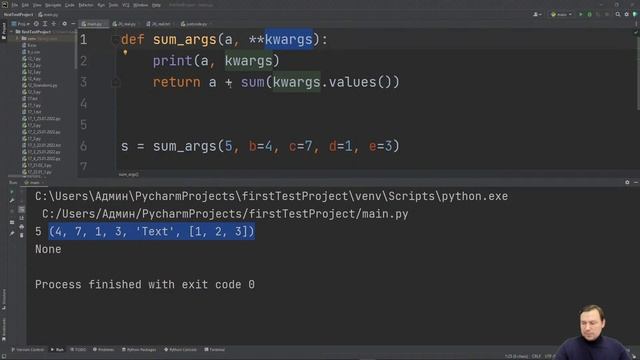
Task: Hide the Run panel with minus icon
Action: click(636, 182)
